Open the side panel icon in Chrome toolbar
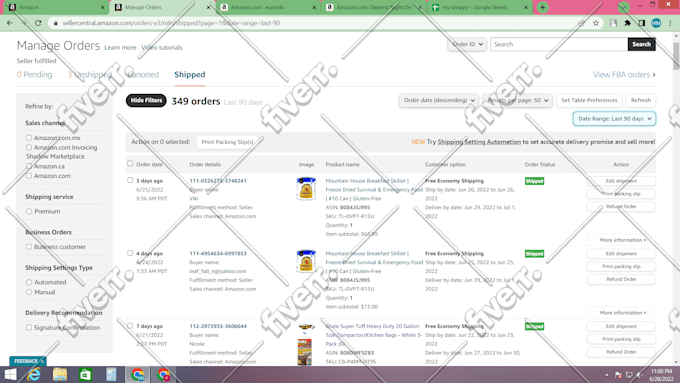The image size is (680, 383). [642, 23]
